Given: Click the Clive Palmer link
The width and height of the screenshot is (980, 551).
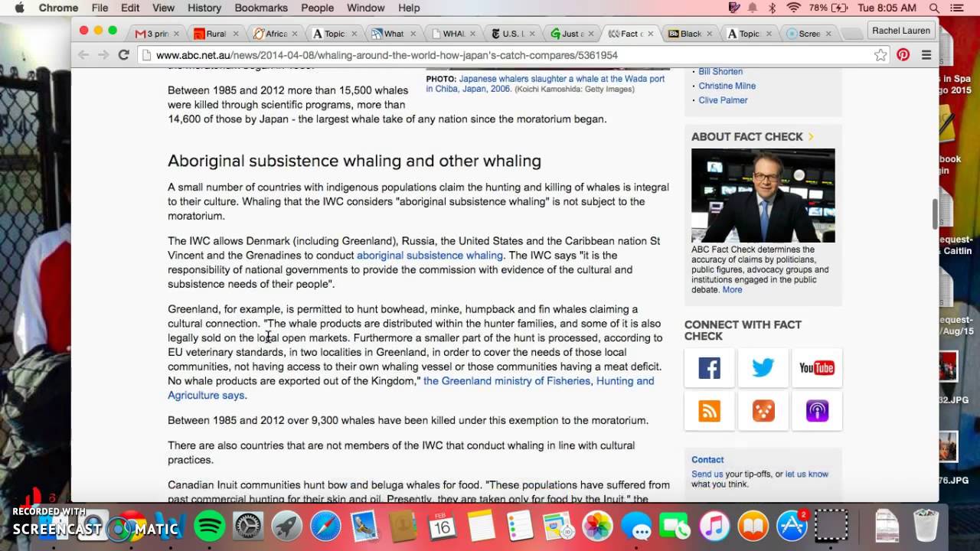Looking at the screenshot, I should [x=723, y=100].
